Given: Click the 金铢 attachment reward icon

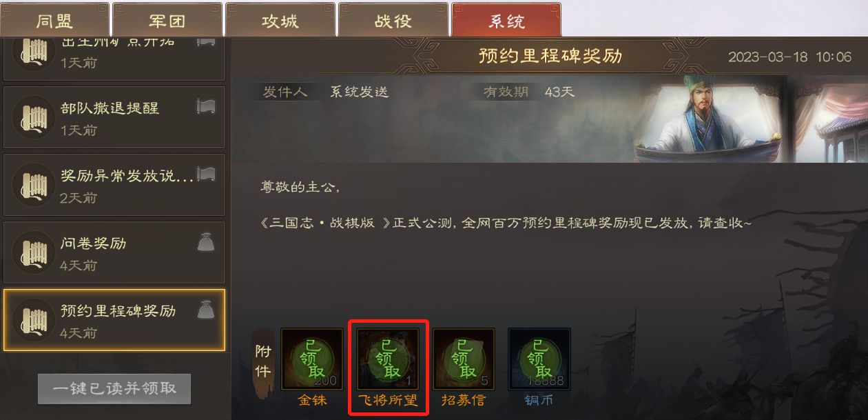Looking at the screenshot, I should click(312, 359).
